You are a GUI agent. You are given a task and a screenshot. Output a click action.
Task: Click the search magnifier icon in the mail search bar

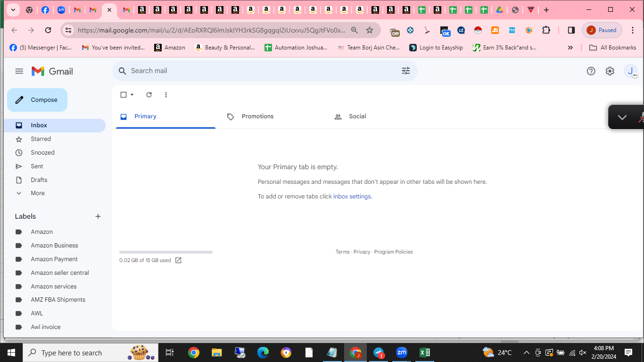123,71
